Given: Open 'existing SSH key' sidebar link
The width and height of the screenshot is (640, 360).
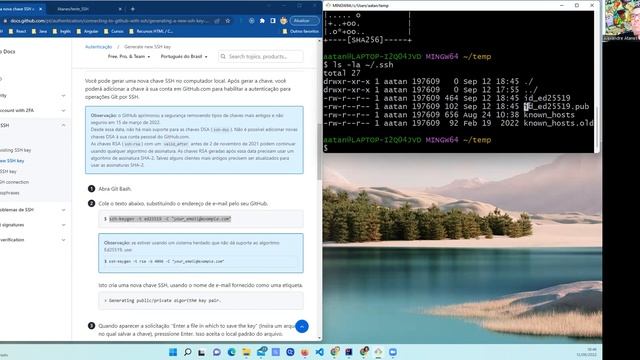Looking at the screenshot, I should 16,150.
